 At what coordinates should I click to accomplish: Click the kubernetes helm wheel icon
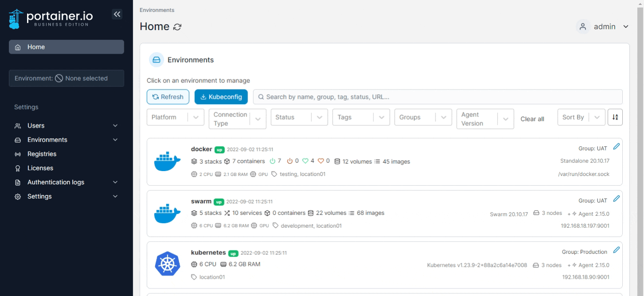coord(167,265)
